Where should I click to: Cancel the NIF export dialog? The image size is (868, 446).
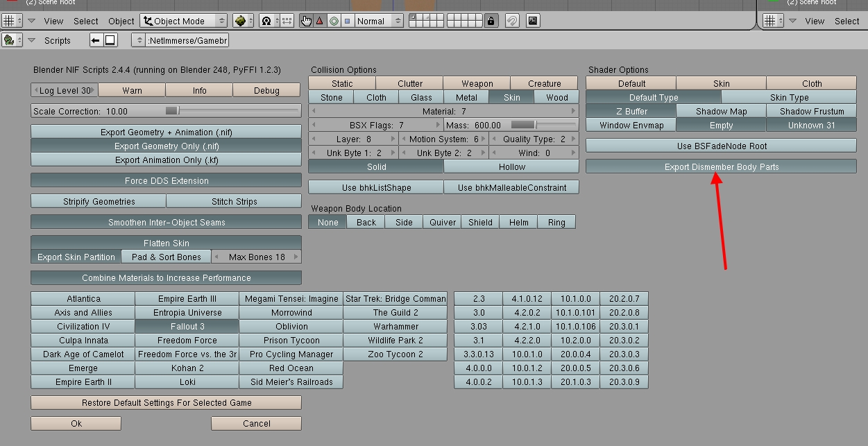(257, 423)
